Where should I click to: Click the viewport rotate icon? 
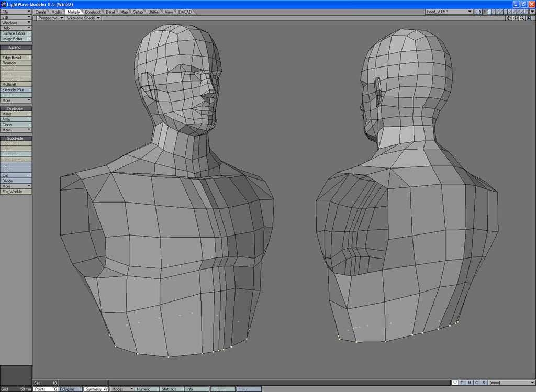[515, 18]
